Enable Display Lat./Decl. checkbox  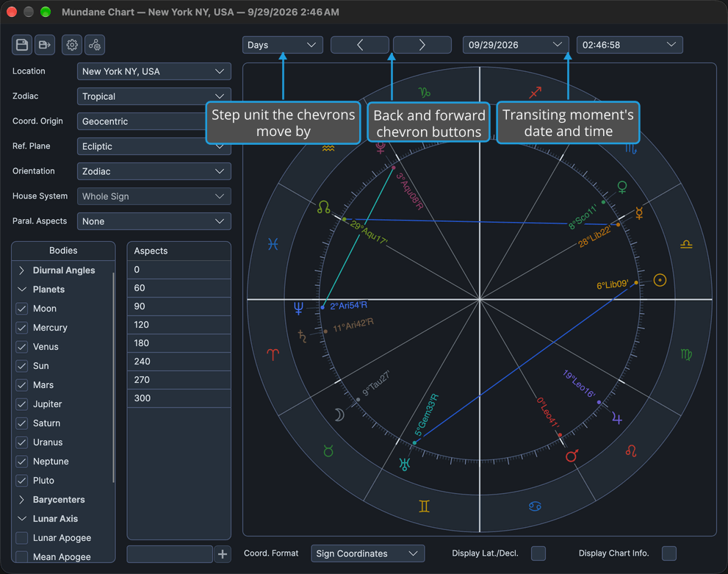(x=538, y=553)
